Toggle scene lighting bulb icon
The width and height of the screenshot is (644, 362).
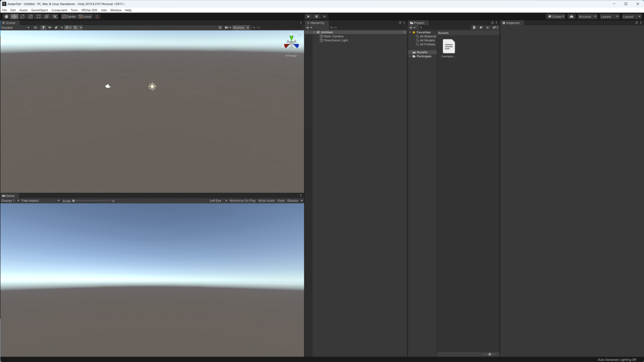(43, 27)
